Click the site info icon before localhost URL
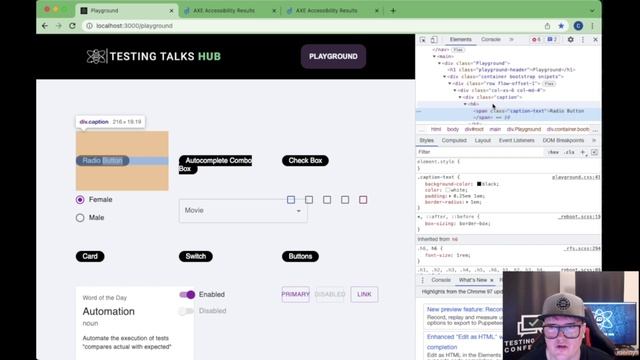Viewport: 640px width, 360px height. coord(89,26)
